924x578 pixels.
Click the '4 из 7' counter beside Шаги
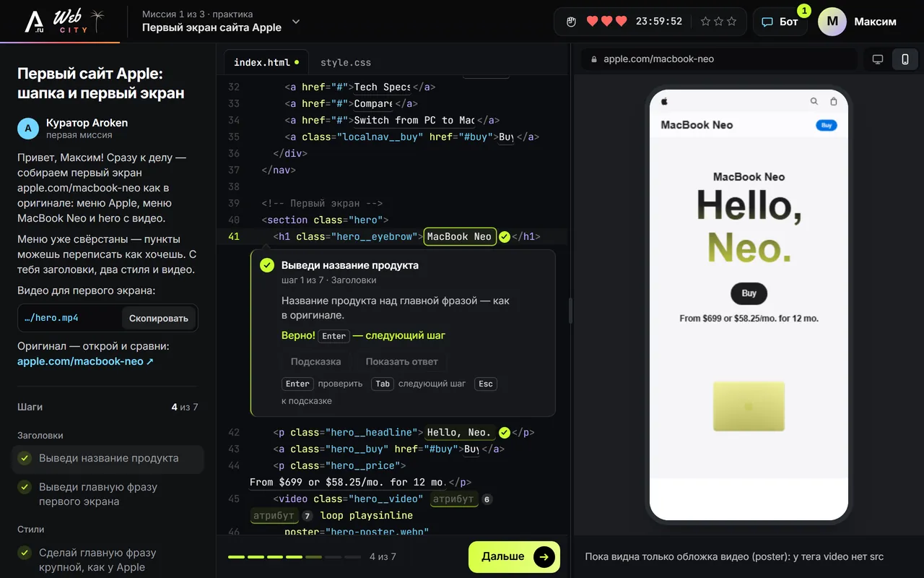(x=185, y=407)
